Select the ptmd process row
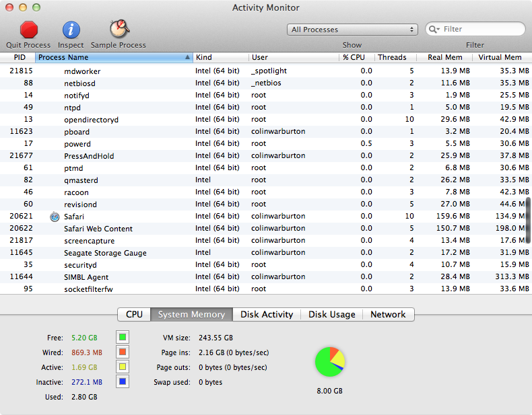Viewport: 532px width, 415px height. tap(266, 168)
